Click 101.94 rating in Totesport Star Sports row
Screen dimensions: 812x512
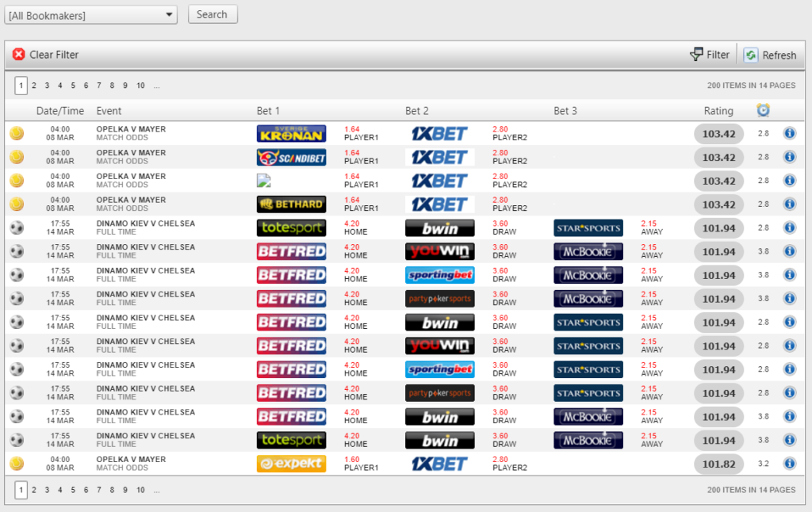click(718, 227)
